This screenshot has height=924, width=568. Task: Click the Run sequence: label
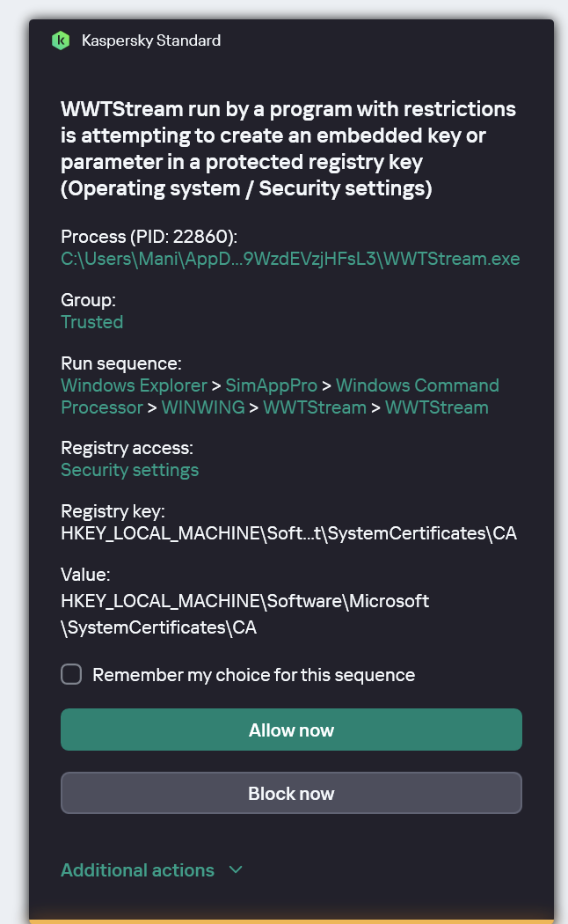tap(121, 363)
